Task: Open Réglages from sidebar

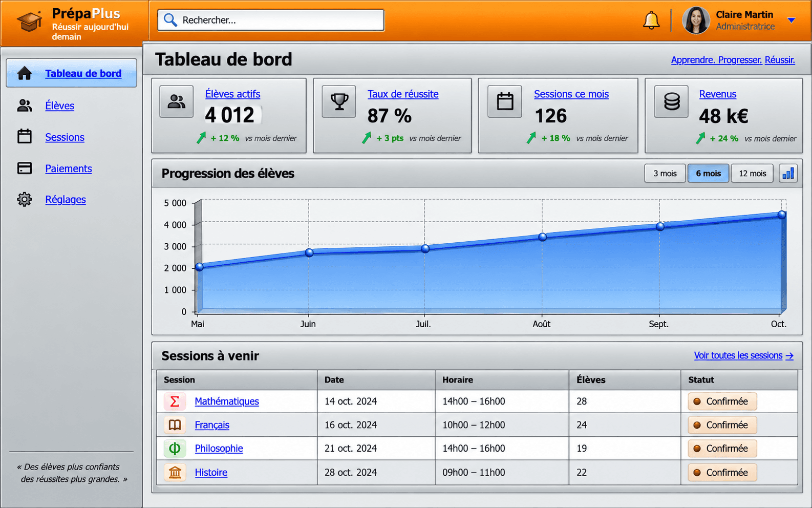Action: pos(66,200)
